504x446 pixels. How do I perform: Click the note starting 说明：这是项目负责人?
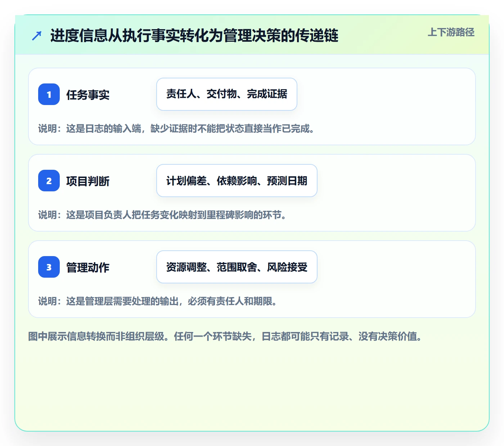163,215
